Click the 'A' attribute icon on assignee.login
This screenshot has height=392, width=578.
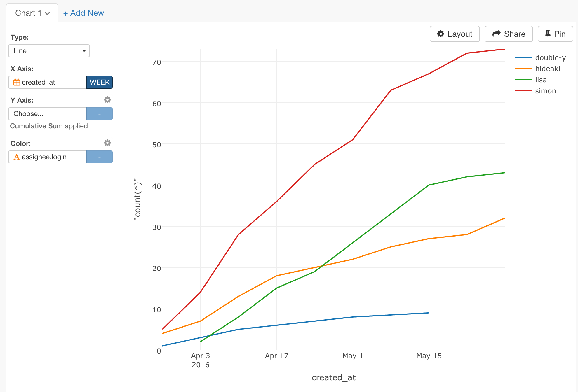click(17, 157)
